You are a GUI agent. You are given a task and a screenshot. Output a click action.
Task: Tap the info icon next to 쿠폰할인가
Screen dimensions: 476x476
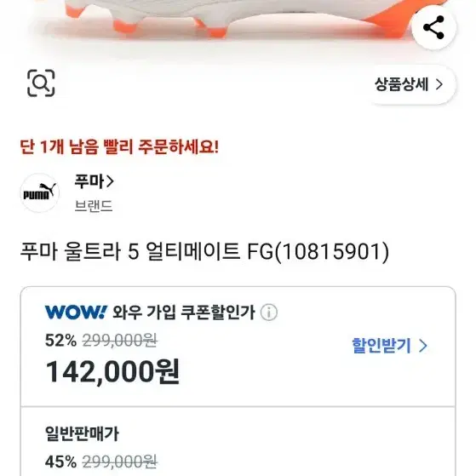tap(269, 312)
